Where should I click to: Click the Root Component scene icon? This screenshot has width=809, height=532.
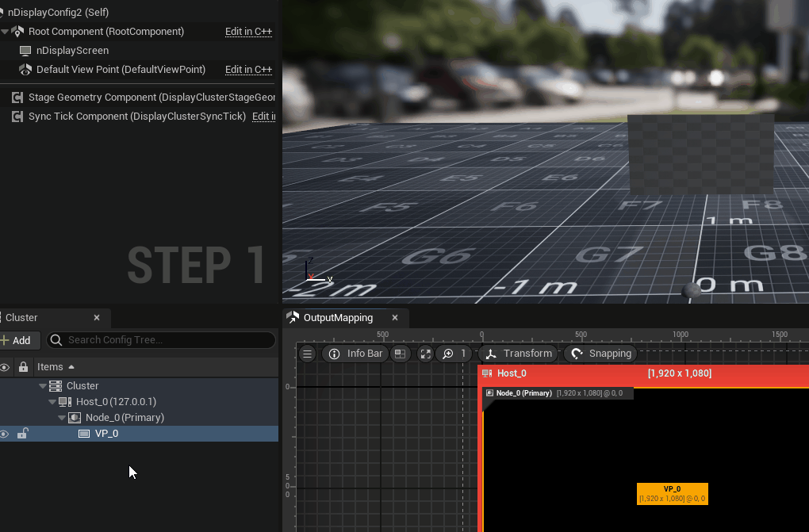coord(17,32)
